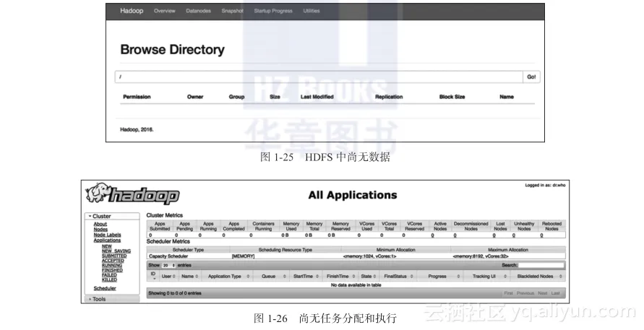Sort table by Progress column
Image resolution: width=644 pixels, height=330 pixels.
(x=440, y=277)
